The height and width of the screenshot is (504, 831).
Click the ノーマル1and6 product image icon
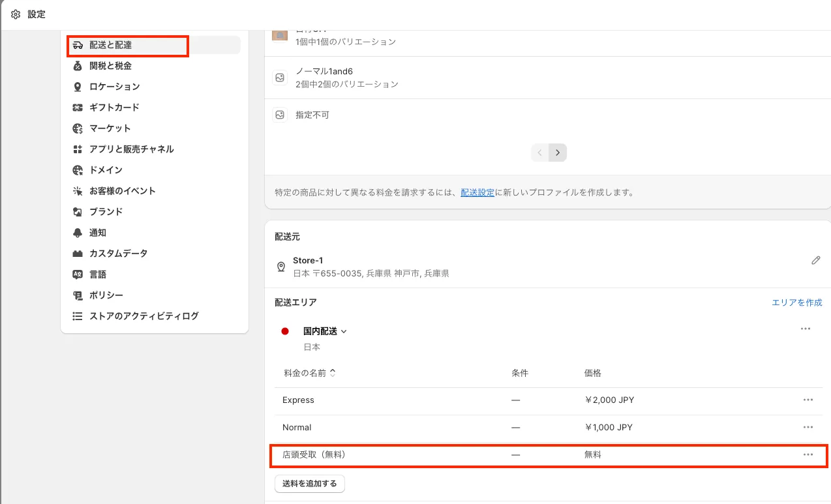point(280,78)
